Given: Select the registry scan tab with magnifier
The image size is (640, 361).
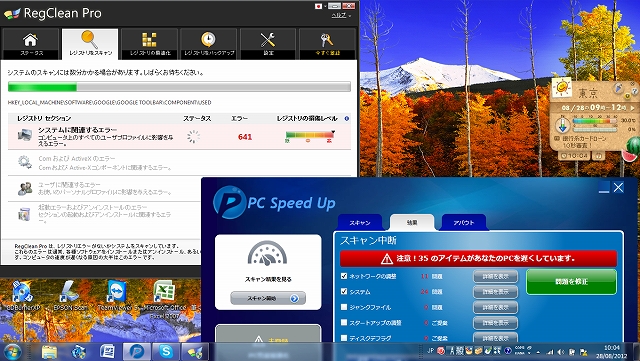Looking at the screenshot, I should tap(90, 44).
